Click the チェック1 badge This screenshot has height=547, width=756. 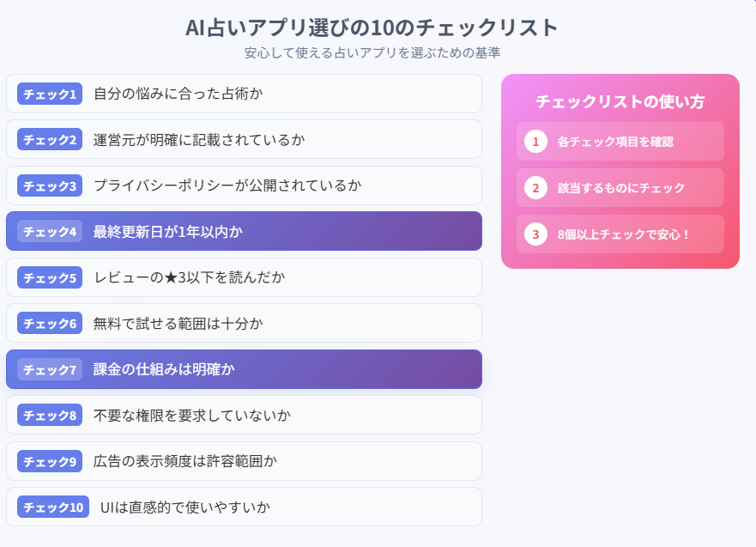[x=50, y=94]
